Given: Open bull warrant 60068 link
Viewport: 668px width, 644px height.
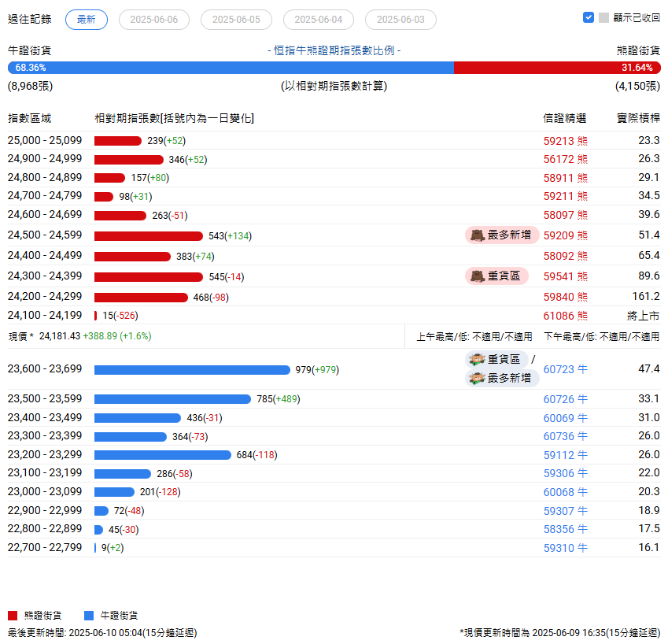Looking at the screenshot, I should point(566,492).
